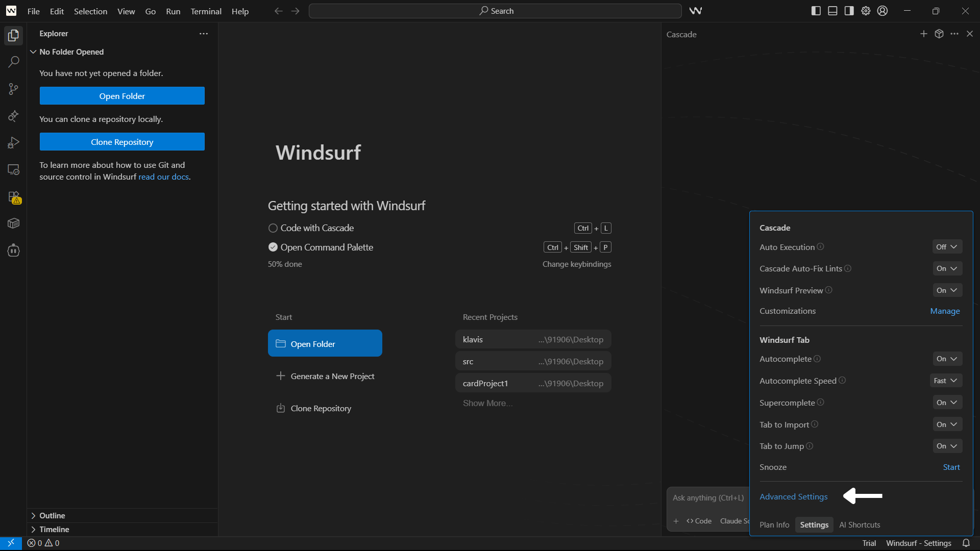980x551 pixels.
Task: Open the Remote Explorer icon in activity bar
Action: pyautogui.click(x=13, y=170)
